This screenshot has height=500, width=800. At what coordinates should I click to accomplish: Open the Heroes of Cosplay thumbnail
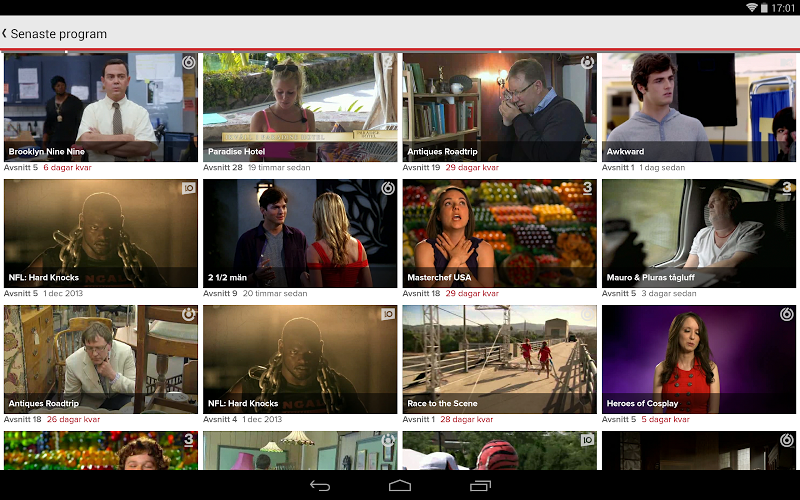point(699,359)
